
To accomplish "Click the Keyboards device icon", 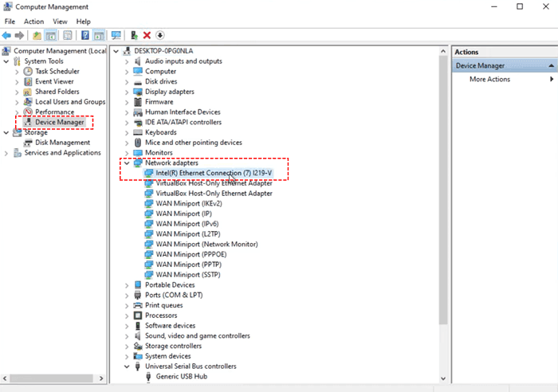I will point(138,132).
